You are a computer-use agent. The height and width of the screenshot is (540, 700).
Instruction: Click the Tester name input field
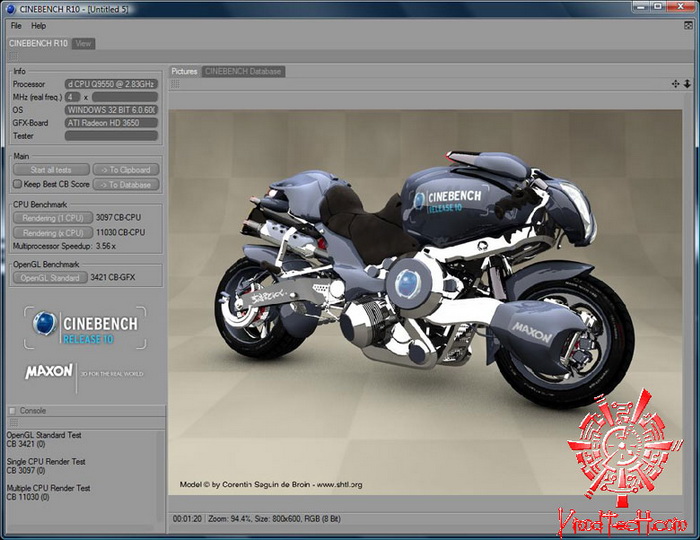pos(111,136)
